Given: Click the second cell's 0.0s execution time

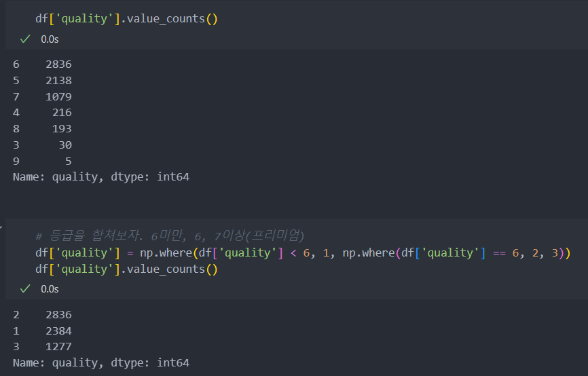Looking at the screenshot, I should tap(50, 289).
